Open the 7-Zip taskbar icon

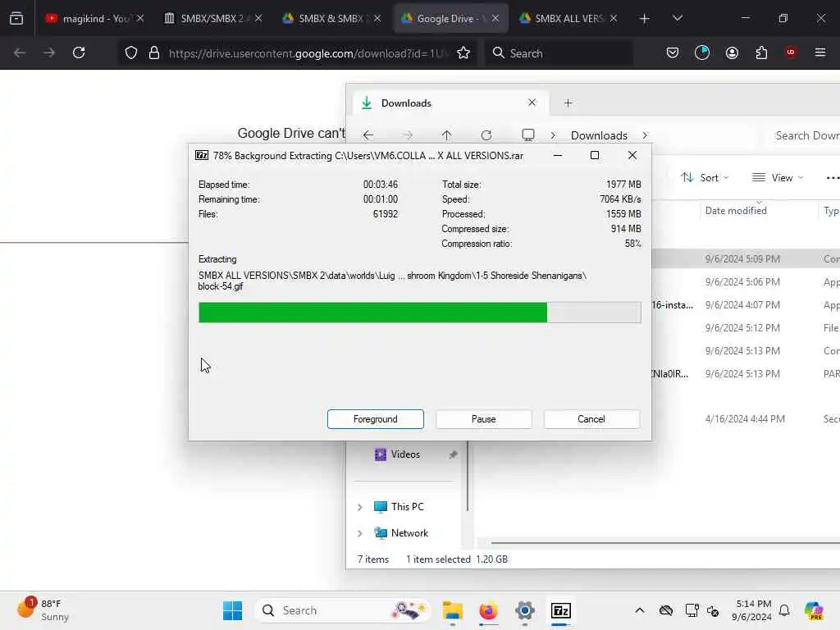click(561, 610)
